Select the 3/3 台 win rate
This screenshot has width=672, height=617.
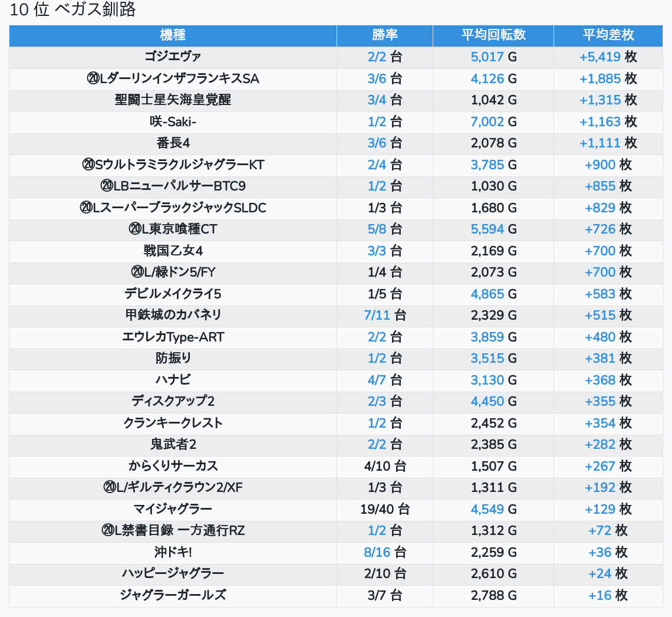[x=384, y=251]
